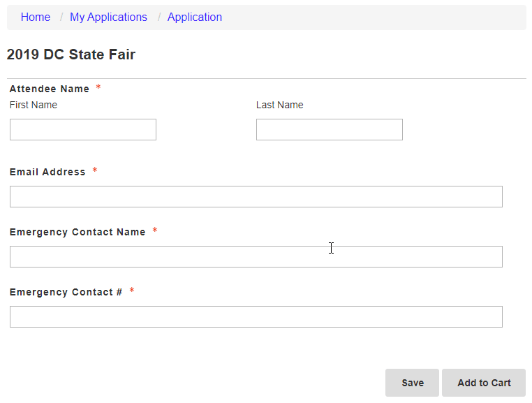Click the 2019 DC State Fair heading
532x403 pixels.
71,54
